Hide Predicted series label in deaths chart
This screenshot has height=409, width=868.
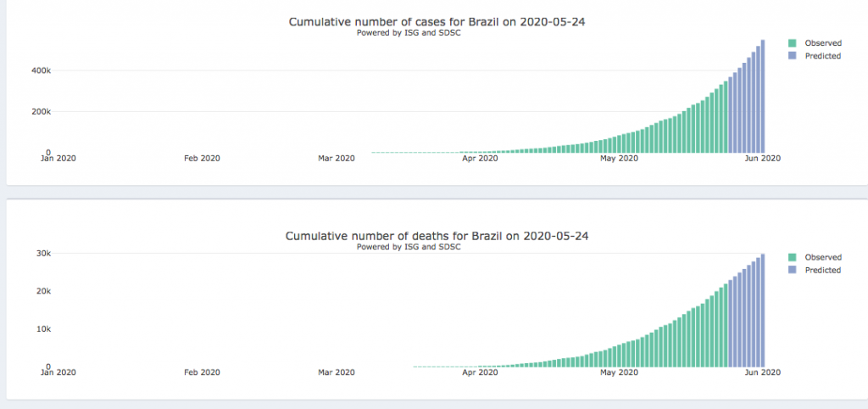(822, 270)
